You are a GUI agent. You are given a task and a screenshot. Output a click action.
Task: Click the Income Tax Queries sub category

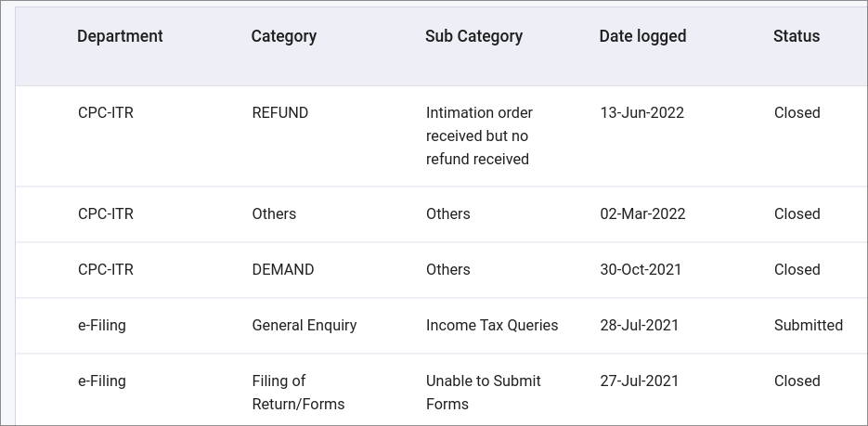pyautogui.click(x=492, y=326)
